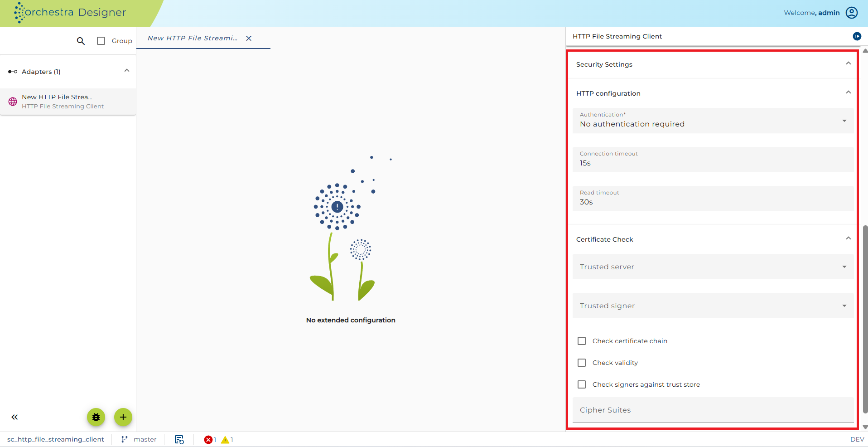The width and height of the screenshot is (868, 447).
Task: Click the No extended configuration text
Action: coord(351,320)
